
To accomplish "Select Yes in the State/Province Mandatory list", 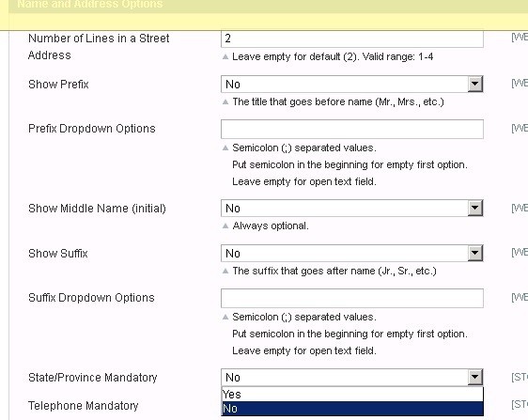I will click(352, 394).
